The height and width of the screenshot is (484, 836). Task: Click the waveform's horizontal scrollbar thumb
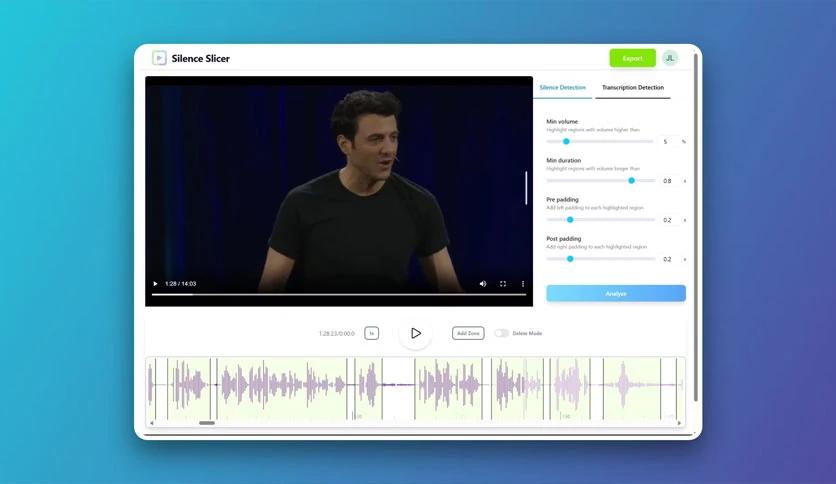point(207,423)
